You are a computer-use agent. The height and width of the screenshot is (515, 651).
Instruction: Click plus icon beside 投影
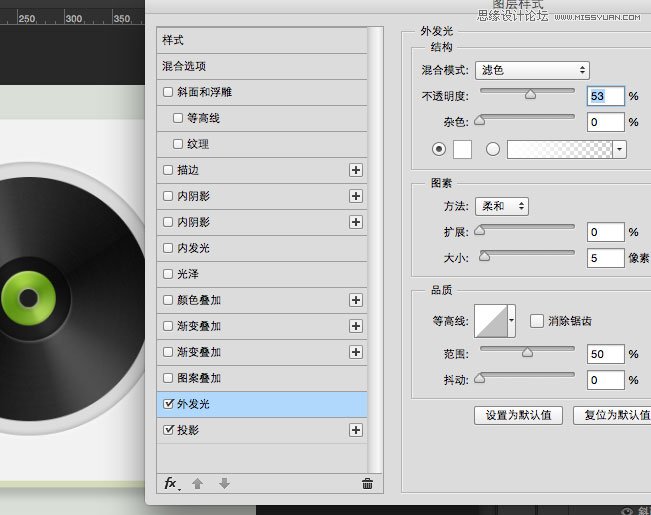(356, 430)
